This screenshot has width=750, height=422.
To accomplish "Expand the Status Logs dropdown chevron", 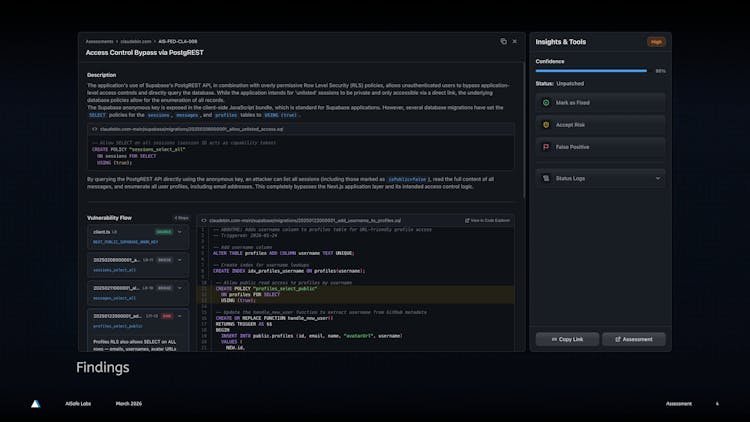I will [x=657, y=178].
